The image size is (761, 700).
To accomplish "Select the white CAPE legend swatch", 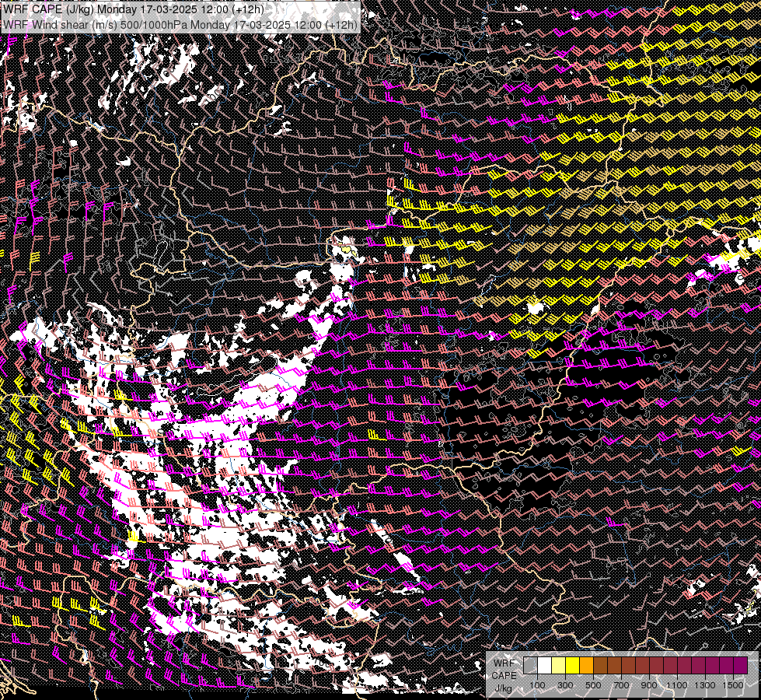I will pos(545,665).
